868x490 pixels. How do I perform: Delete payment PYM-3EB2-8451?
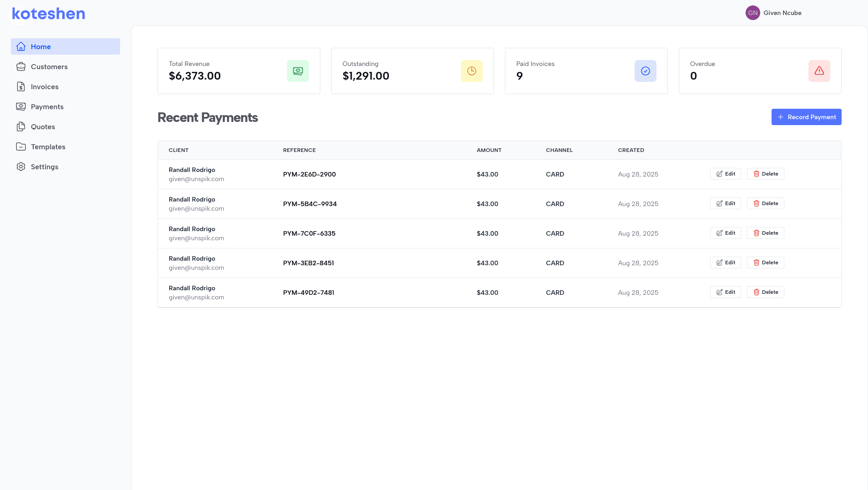(766, 263)
